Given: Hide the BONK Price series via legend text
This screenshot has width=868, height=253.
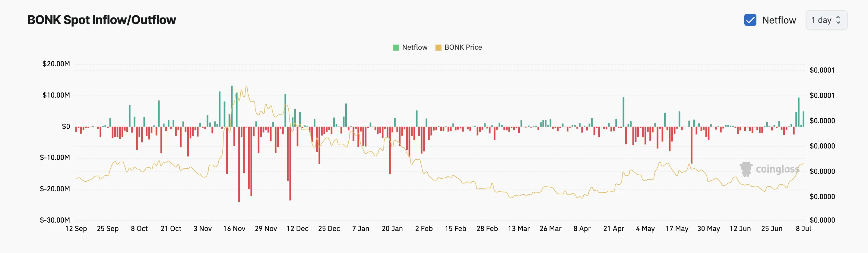Looking at the screenshot, I should pyautogui.click(x=463, y=48).
